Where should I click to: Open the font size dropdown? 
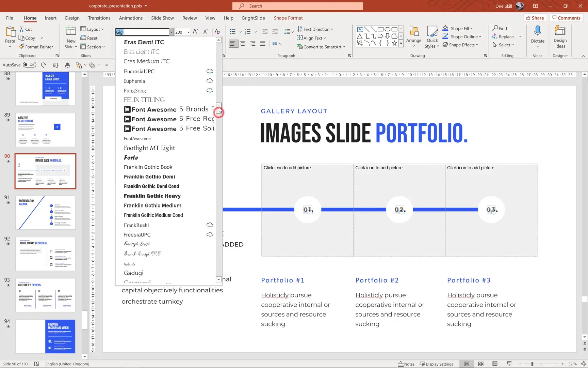pos(188,32)
